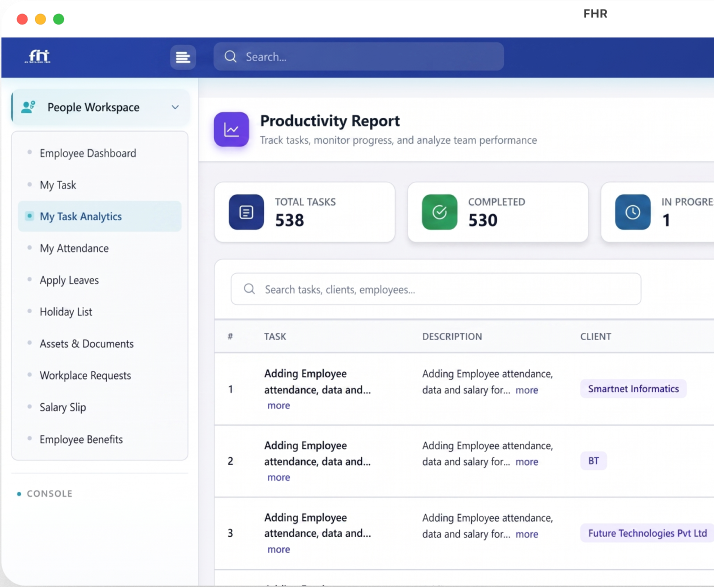Click the green Completed checkmark icon

(x=439, y=212)
